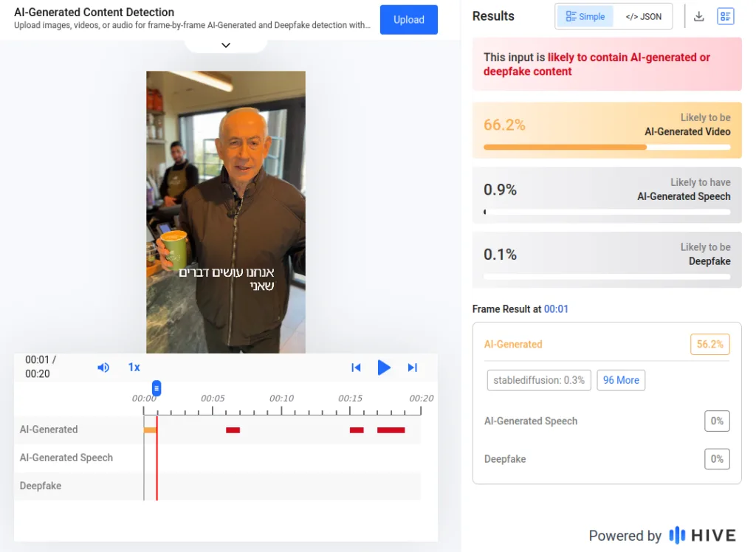
Task: Click the download results icon
Action: click(x=698, y=16)
